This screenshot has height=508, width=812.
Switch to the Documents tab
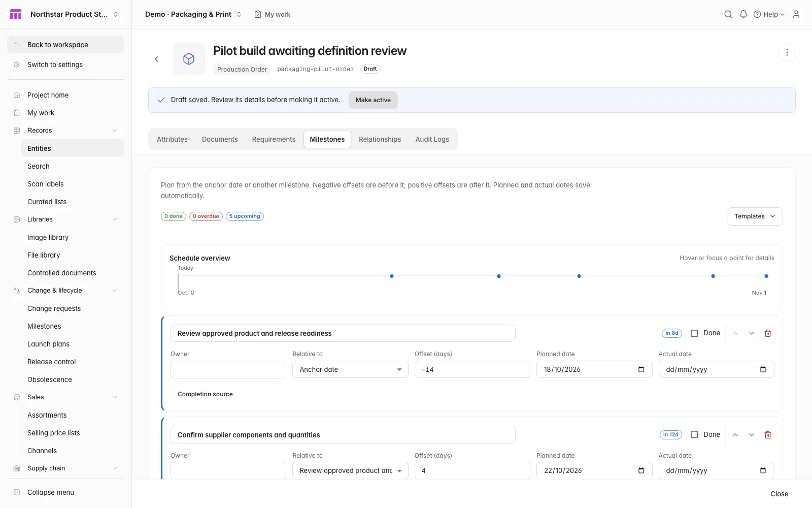220,139
